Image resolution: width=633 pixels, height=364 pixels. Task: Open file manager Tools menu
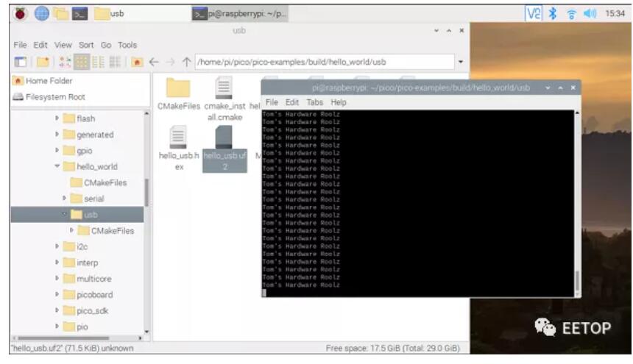click(127, 45)
